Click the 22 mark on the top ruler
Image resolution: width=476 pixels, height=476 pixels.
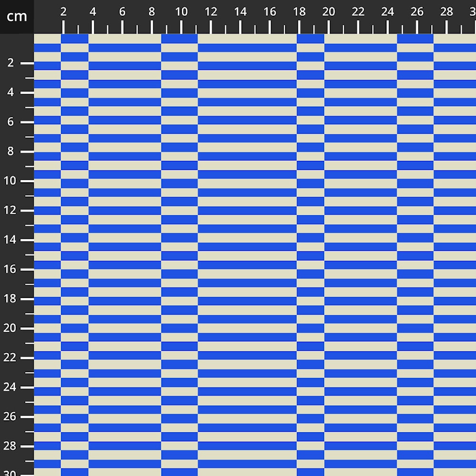coord(358,12)
